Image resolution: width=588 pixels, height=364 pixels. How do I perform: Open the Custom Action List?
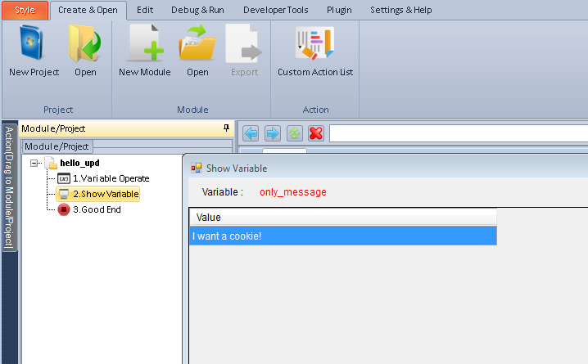315,49
